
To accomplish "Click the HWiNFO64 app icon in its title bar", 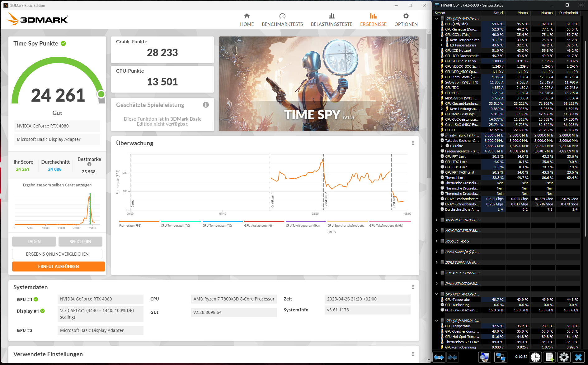I will pyautogui.click(x=437, y=5).
